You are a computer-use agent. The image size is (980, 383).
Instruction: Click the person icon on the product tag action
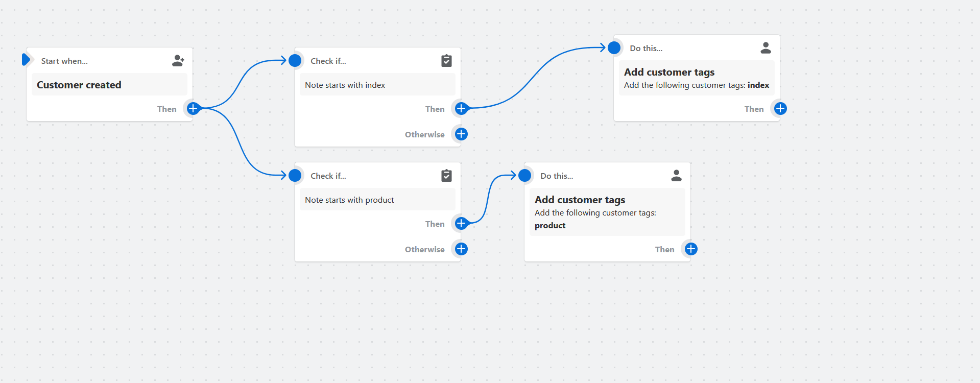tap(676, 176)
